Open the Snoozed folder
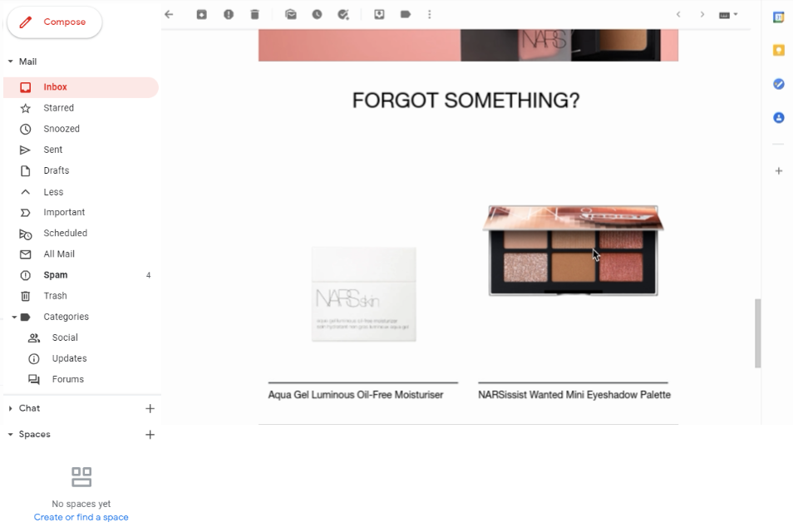Image resolution: width=793 pixels, height=532 pixels. click(81, 129)
